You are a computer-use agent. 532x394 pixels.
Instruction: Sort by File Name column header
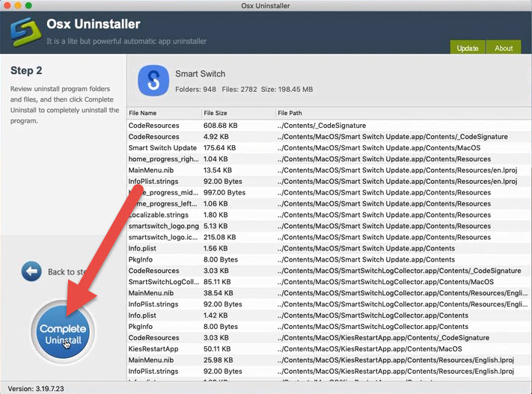[164, 113]
